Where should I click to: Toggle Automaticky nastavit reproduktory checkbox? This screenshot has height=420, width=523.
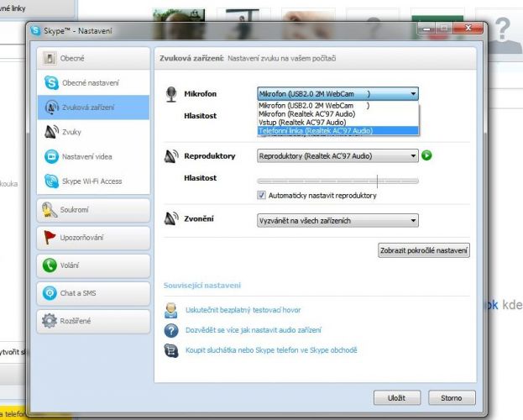(262, 195)
